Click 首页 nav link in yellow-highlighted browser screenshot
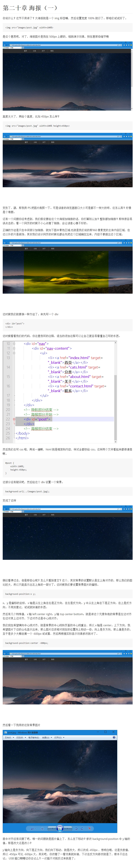 (26, 249)
